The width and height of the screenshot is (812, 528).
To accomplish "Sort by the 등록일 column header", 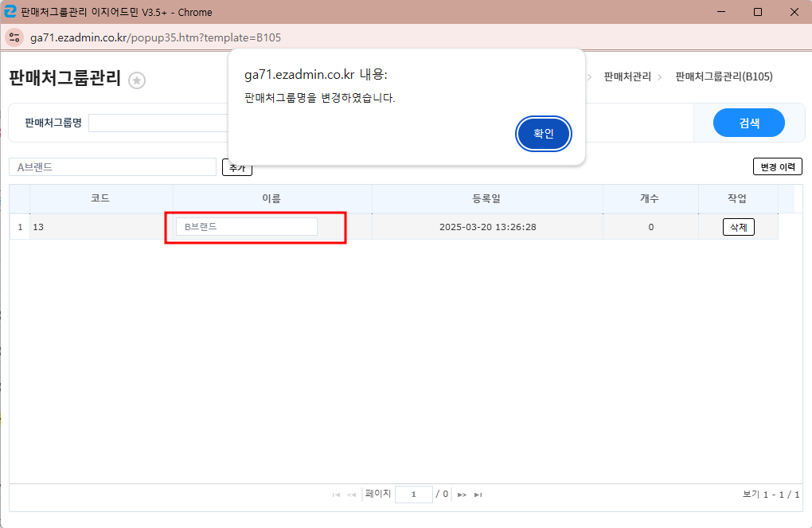I will tap(486, 199).
